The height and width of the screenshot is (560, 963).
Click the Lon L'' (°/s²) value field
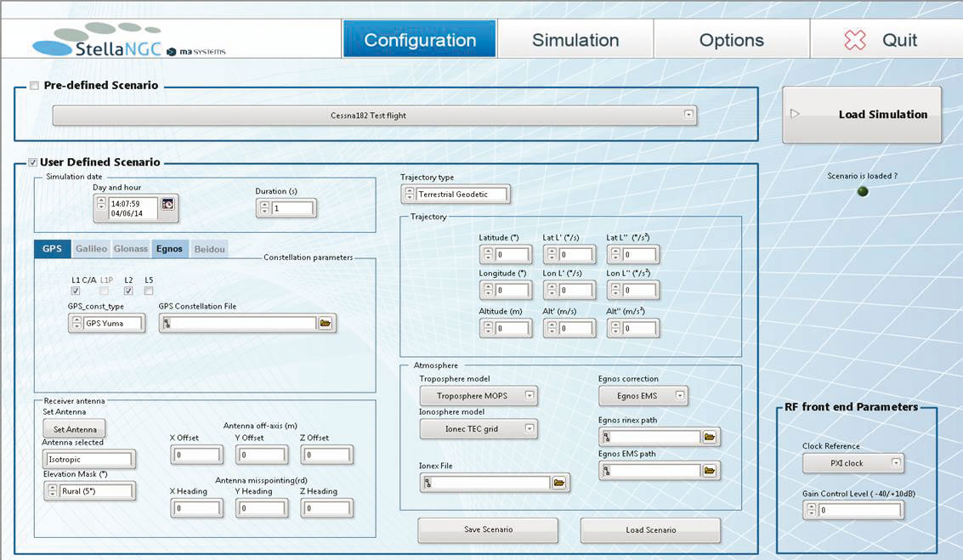(x=638, y=290)
